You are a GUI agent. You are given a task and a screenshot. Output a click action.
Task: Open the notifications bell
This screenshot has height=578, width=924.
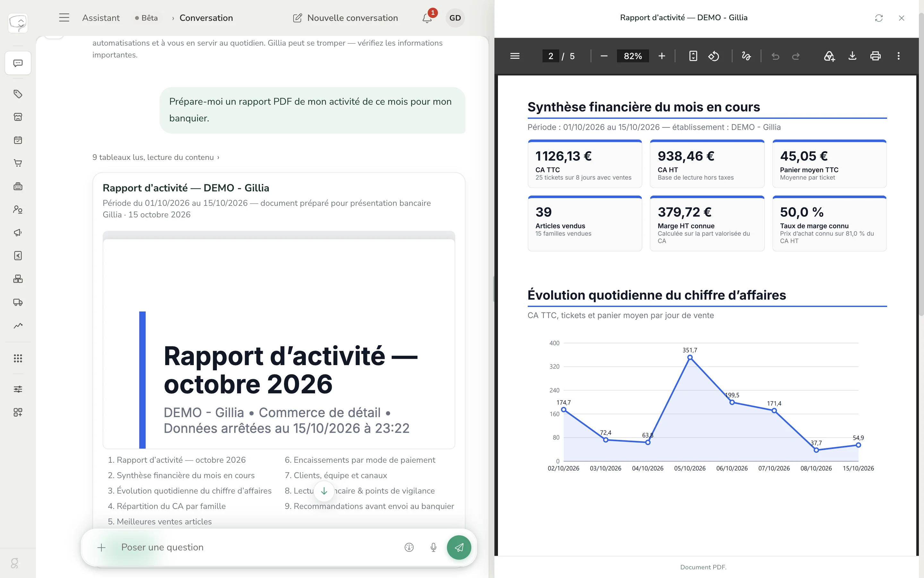pos(427,18)
